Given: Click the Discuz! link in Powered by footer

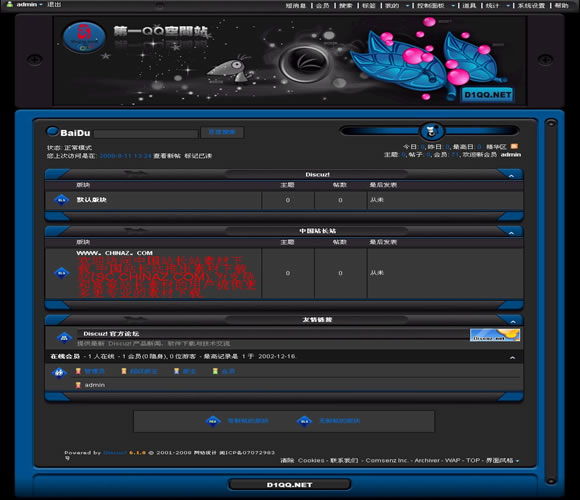Looking at the screenshot, I should pyautogui.click(x=115, y=453).
